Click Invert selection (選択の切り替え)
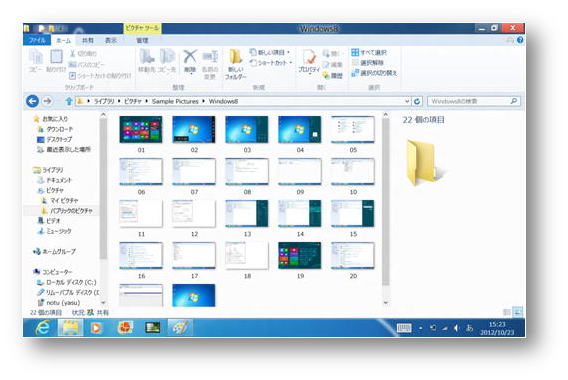 click(x=374, y=73)
